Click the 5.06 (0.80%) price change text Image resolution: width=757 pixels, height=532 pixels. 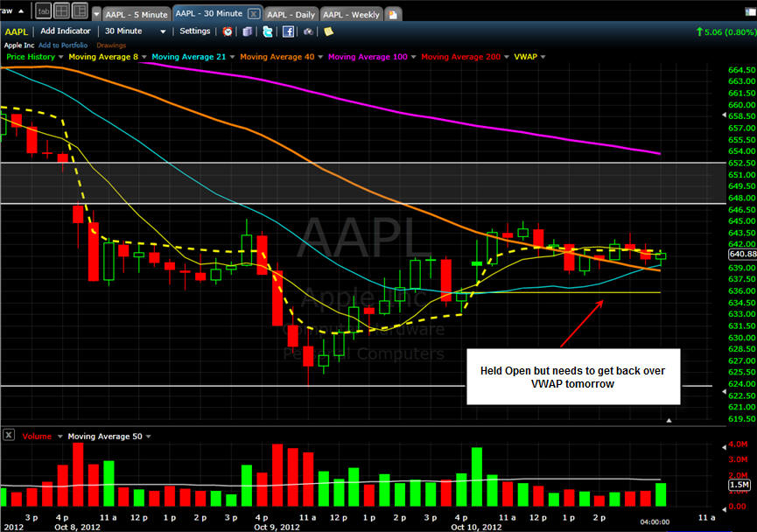[730, 32]
